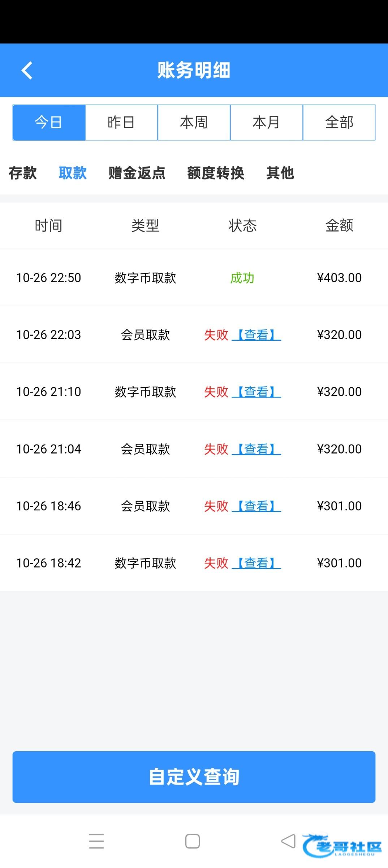Open the 存款 category tab
388x868 pixels.
point(23,173)
